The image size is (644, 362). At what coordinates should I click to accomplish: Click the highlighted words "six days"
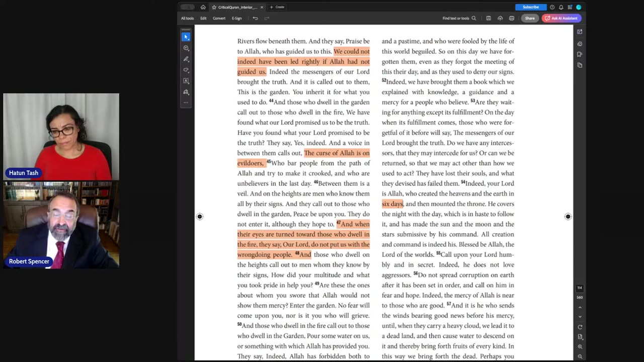[392, 204]
